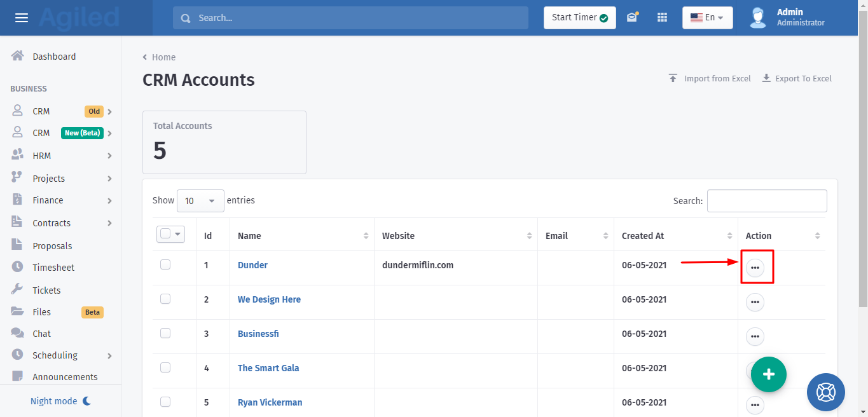Image resolution: width=868 pixels, height=417 pixels.
Task: Open the En language dropdown
Action: (707, 18)
